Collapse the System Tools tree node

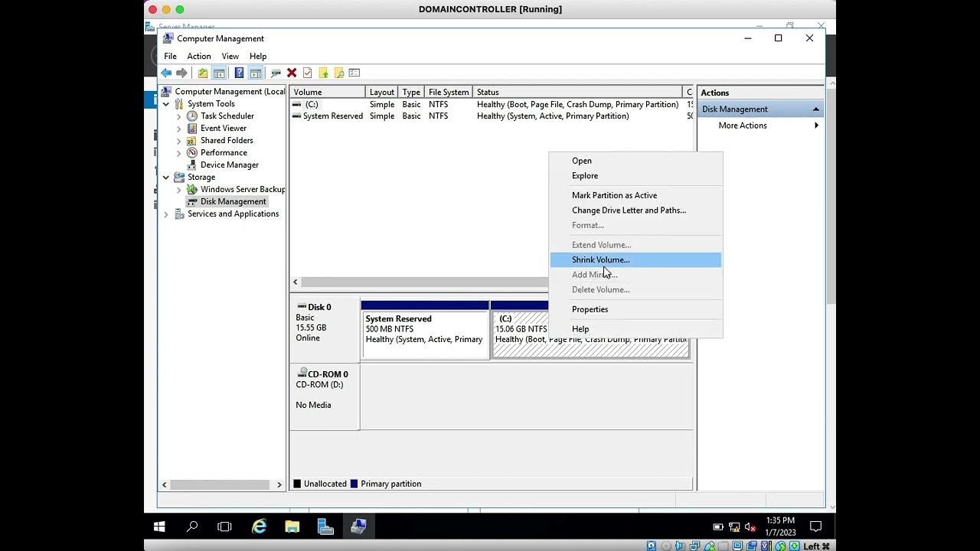coord(166,104)
